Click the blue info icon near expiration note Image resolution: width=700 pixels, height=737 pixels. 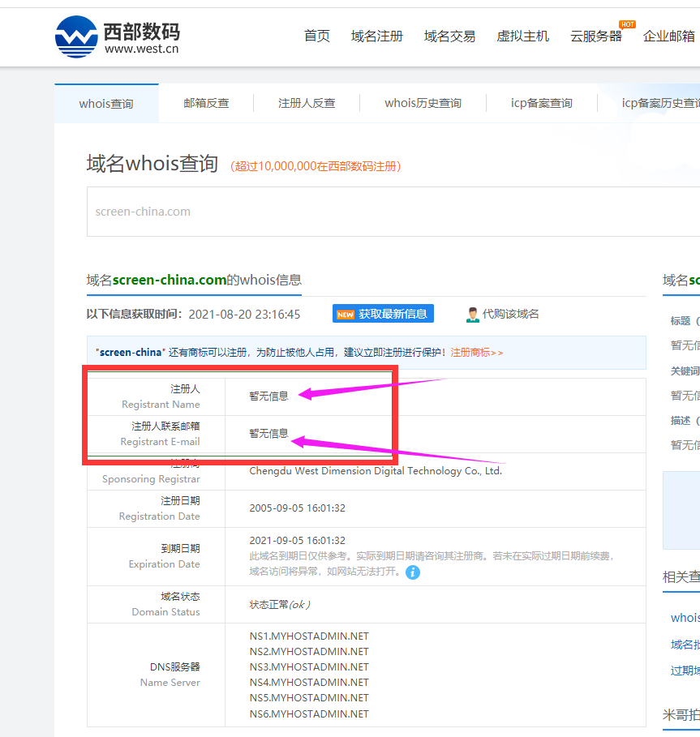(x=413, y=572)
